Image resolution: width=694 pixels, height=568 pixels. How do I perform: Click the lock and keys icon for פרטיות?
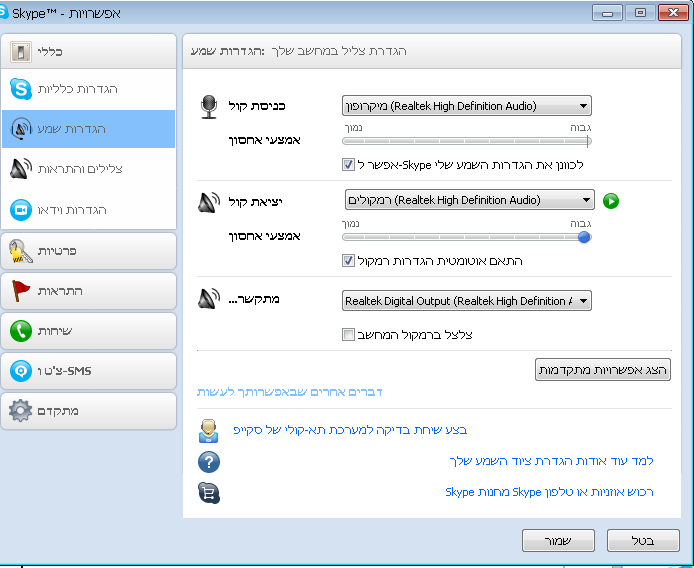point(20,251)
